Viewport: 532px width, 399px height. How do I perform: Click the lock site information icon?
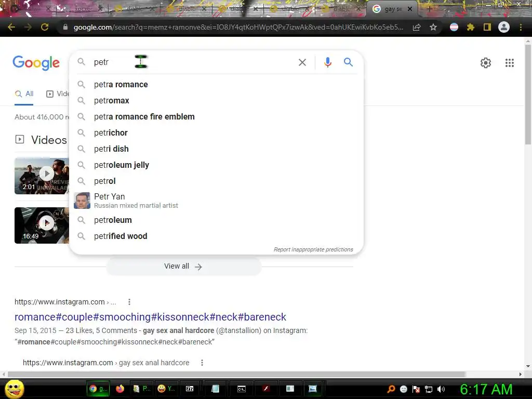coord(65,27)
